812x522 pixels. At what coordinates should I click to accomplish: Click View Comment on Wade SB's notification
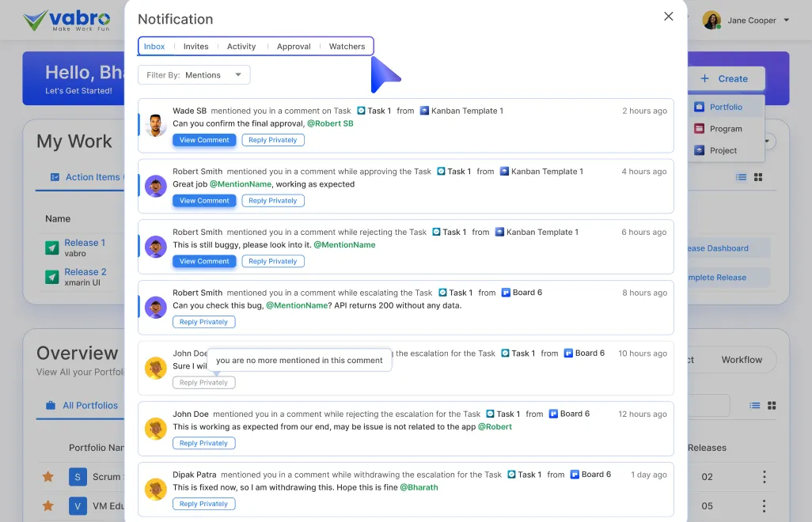pos(203,139)
